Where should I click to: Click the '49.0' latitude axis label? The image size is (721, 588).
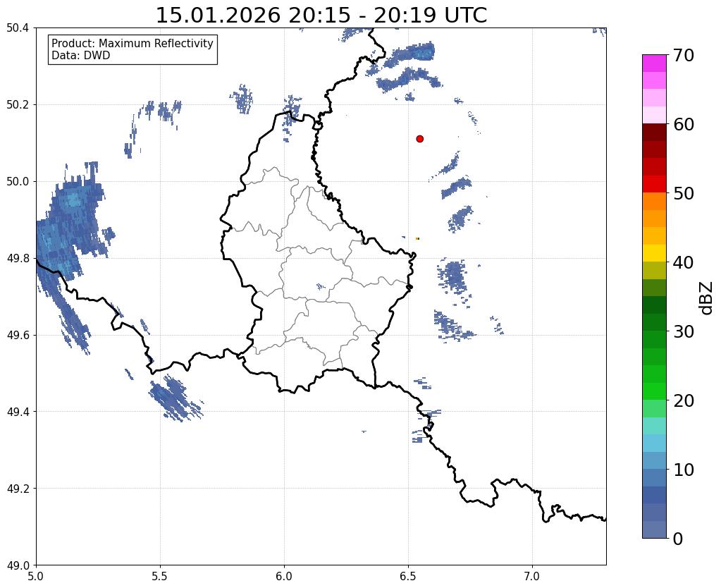coord(18,565)
